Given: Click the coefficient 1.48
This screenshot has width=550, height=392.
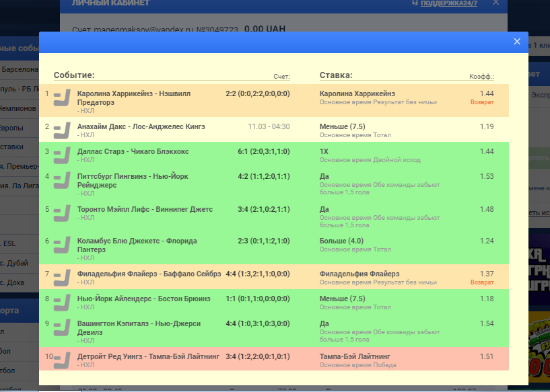Looking at the screenshot, I should (487, 209).
